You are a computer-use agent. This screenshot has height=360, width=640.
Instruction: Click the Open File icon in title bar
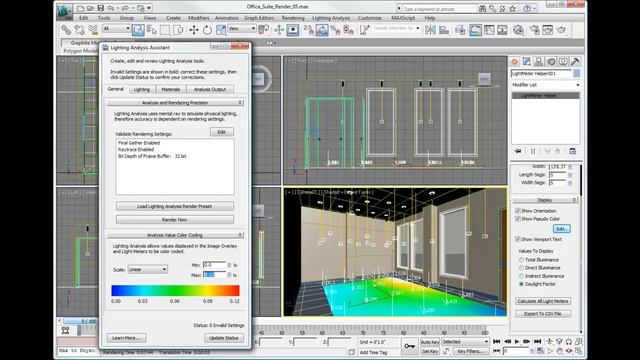[90, 8]
